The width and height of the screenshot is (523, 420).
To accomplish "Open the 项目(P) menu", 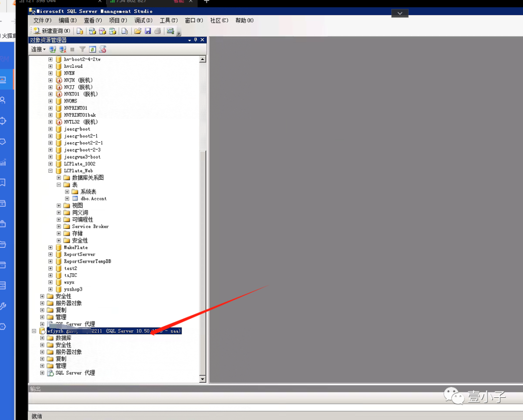I will (118, 20).
